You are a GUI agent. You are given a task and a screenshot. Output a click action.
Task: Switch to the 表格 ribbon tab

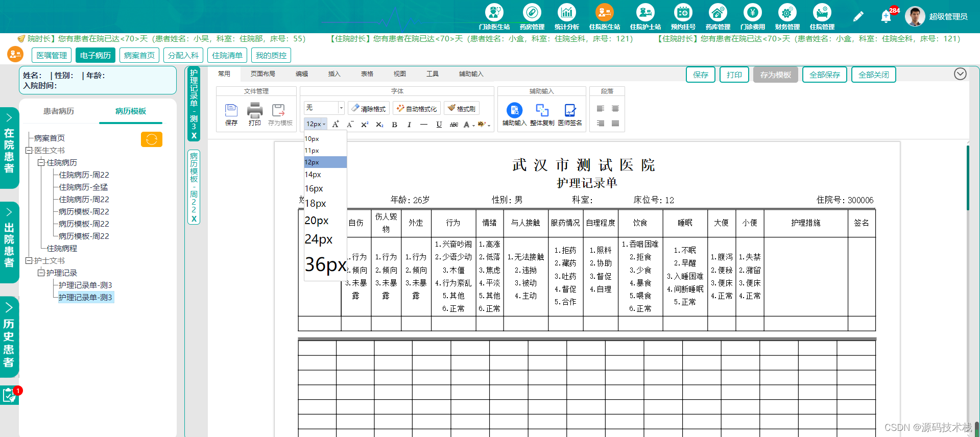[x=367, y=74]
